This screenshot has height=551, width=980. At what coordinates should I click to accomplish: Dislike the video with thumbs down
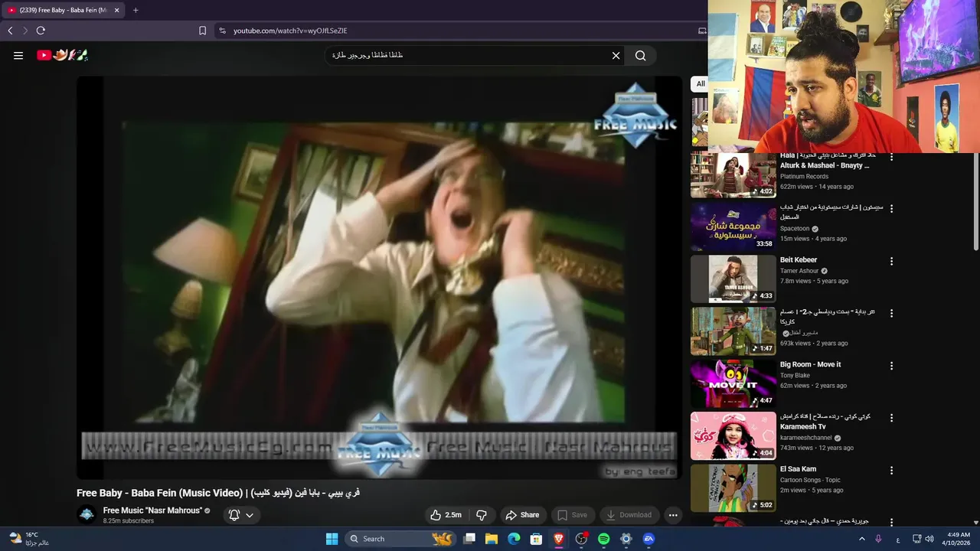[482, 515]
